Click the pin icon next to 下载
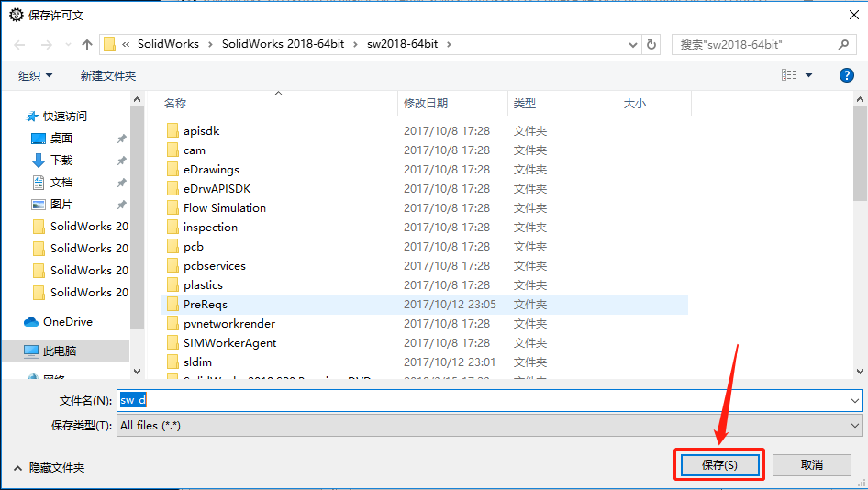The height and width of the screenshot is (490, 868). tap(122, 161)
